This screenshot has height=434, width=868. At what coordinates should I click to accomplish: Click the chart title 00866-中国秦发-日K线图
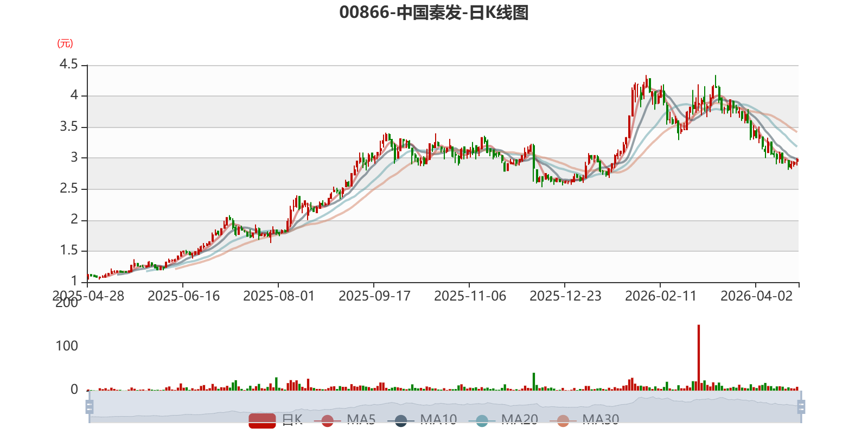(x=434, y=12)
